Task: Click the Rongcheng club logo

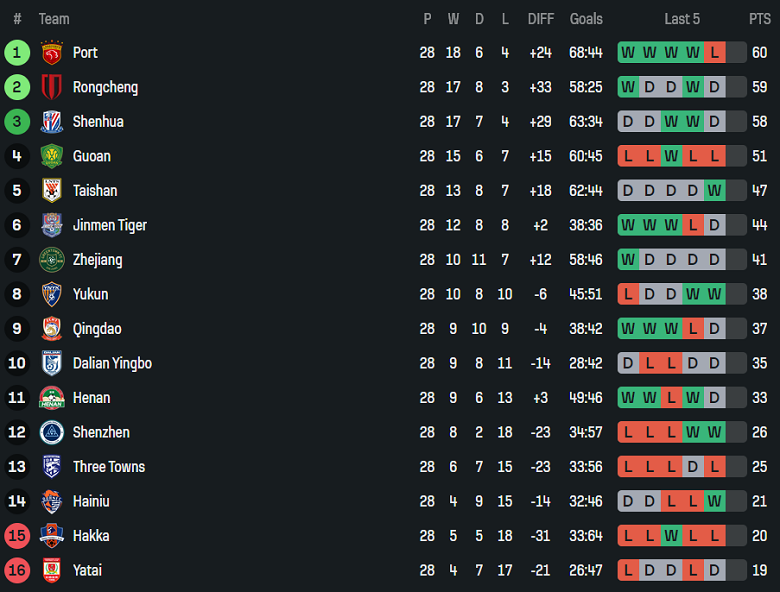Action: 52,87
